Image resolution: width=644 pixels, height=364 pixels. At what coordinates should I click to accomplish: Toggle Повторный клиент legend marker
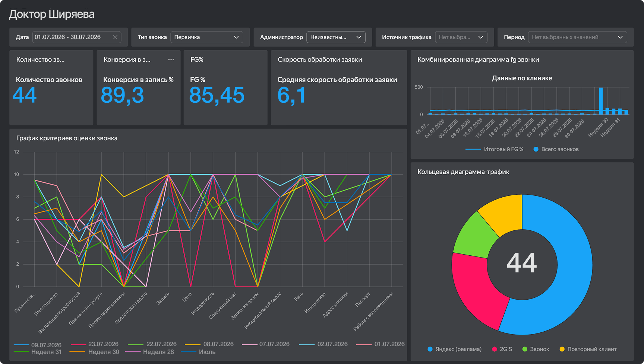tap(562, 349)
